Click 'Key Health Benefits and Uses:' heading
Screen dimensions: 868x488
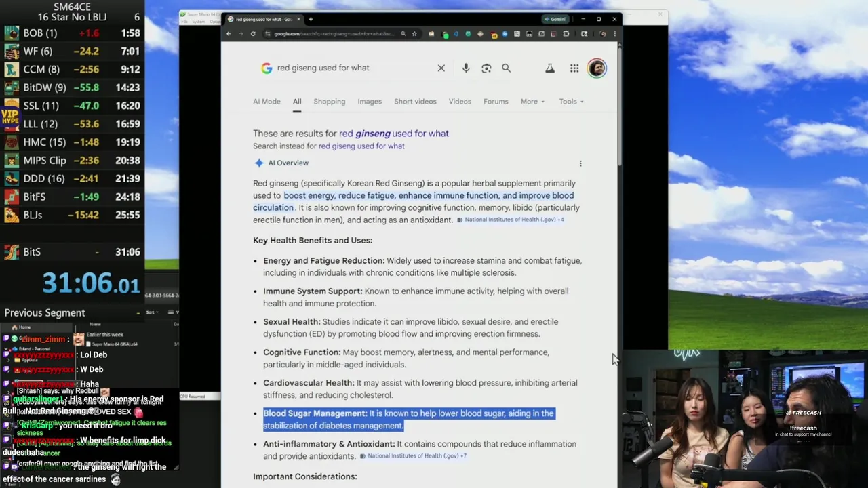pos(313,241)
